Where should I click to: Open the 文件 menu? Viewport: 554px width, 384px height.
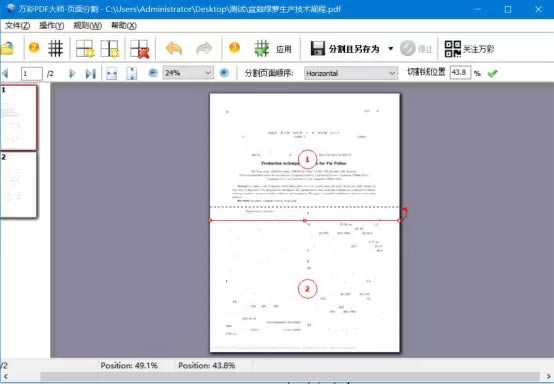pyautogui.click(x=17, y=25)
